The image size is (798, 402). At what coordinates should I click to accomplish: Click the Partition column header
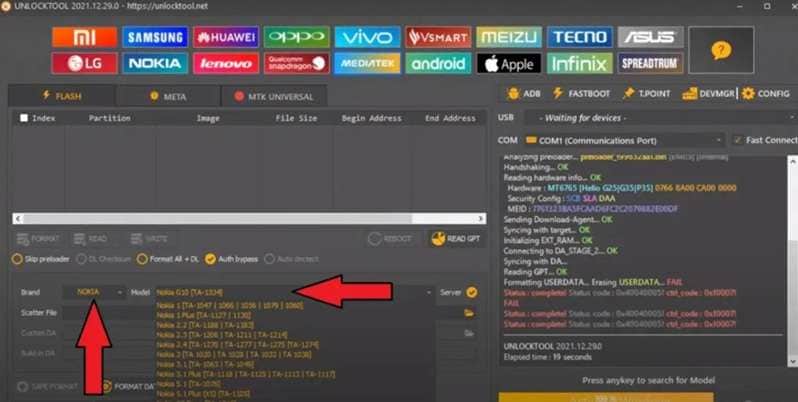109,118
